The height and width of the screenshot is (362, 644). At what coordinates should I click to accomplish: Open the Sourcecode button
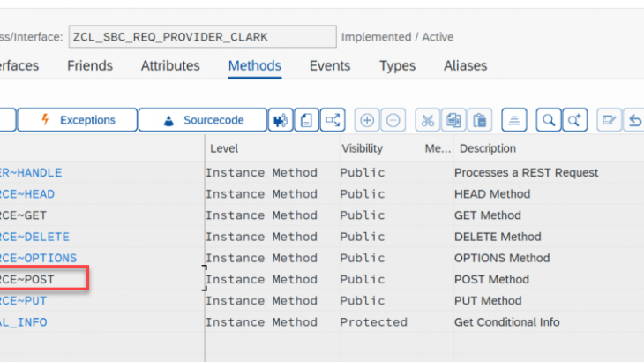(203, 120)
